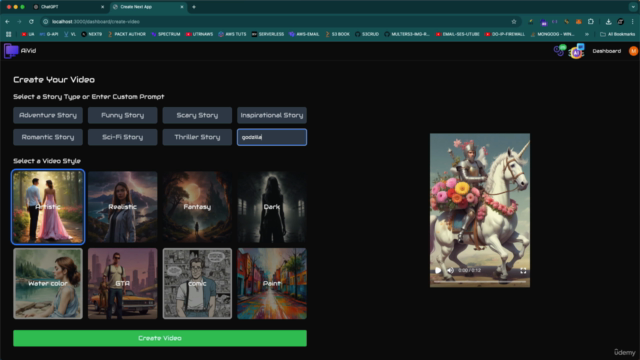Open Chrome three-dot menu
The image size is (640, 360).
pyautogui.click(x=633, y=22)
